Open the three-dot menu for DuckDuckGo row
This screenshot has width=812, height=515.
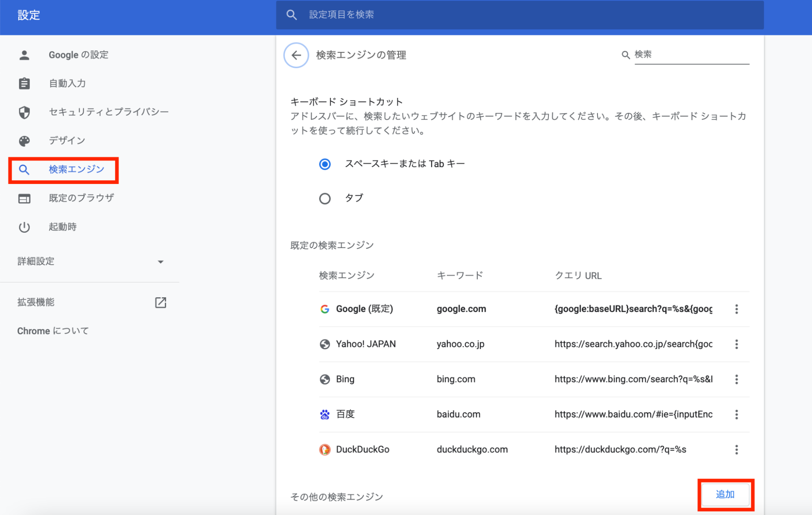736,450
